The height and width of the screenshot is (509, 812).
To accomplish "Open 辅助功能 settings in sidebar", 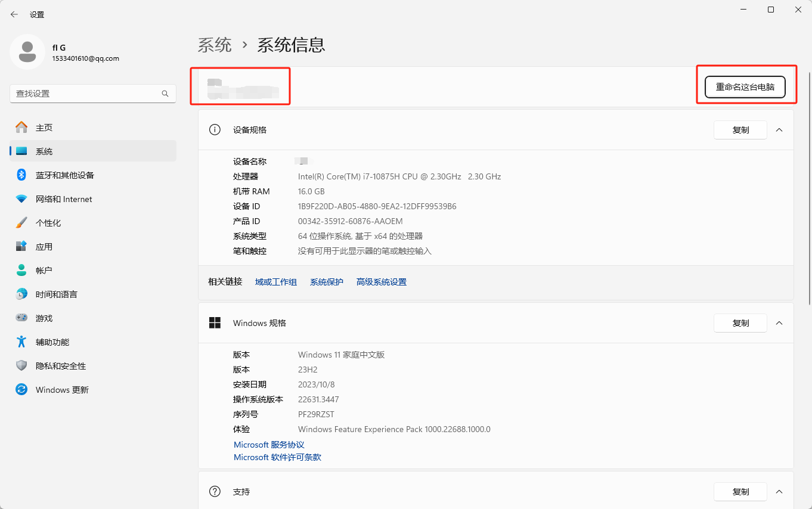I will pos(93,342).
